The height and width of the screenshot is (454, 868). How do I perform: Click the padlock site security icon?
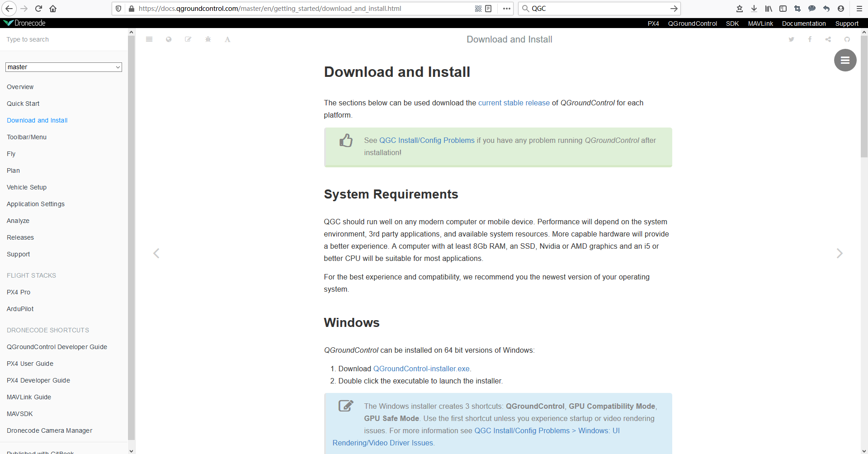click(132, 9)
